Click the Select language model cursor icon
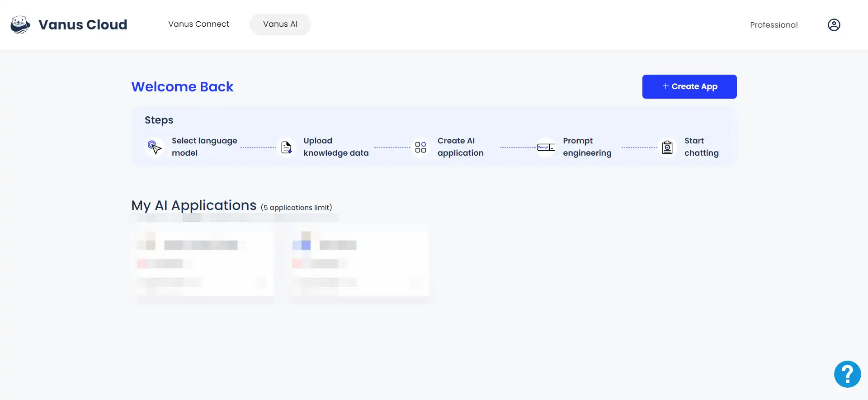Viewport: 868px width, 400px height. click(155, 147)
